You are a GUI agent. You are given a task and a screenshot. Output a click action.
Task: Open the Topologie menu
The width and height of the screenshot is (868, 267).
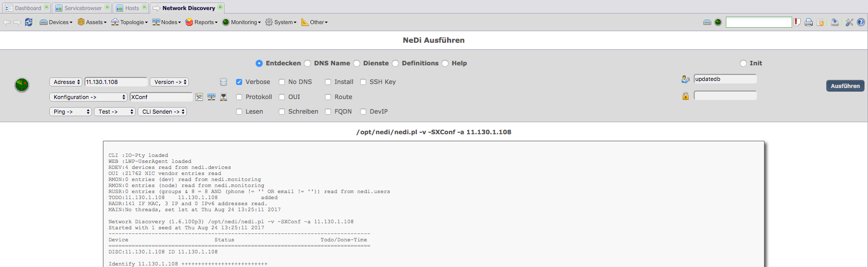click(x=129, y=22)
